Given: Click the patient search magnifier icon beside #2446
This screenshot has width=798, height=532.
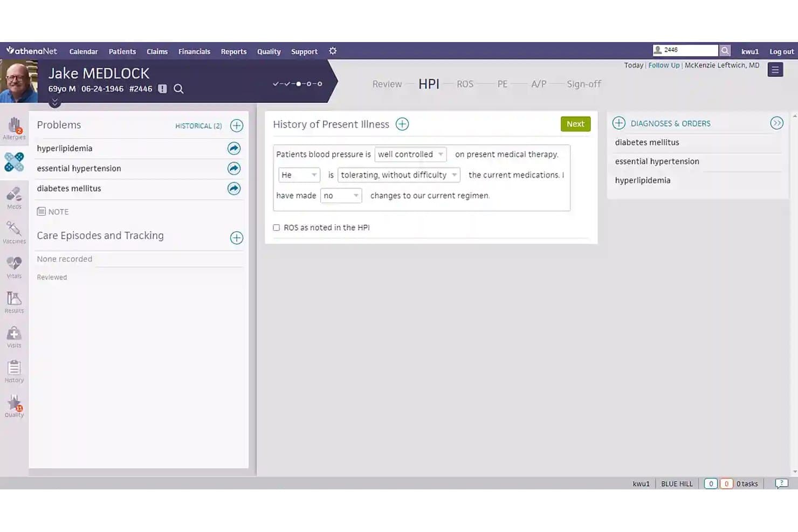Looking at the screenshot, I should tap(178, 89).
